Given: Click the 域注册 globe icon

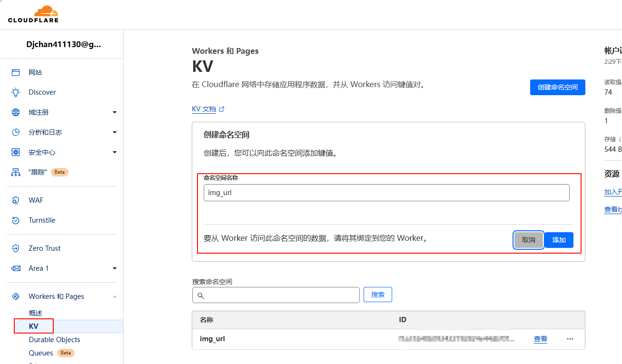Looking at the screenshot, I should click(x=16, y=112).
